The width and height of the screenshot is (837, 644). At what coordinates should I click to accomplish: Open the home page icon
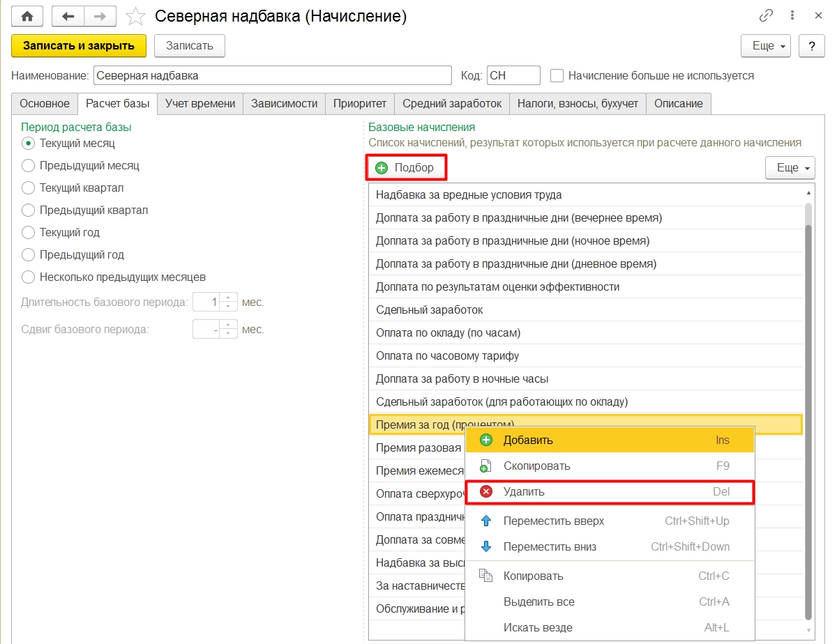tap(27, 15)
